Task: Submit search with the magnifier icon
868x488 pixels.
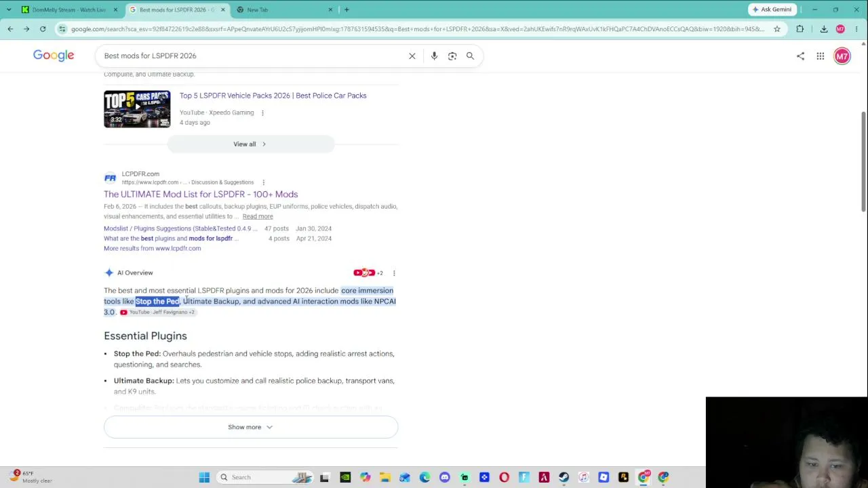Action: pyautogui.click(x=470, y=56)
